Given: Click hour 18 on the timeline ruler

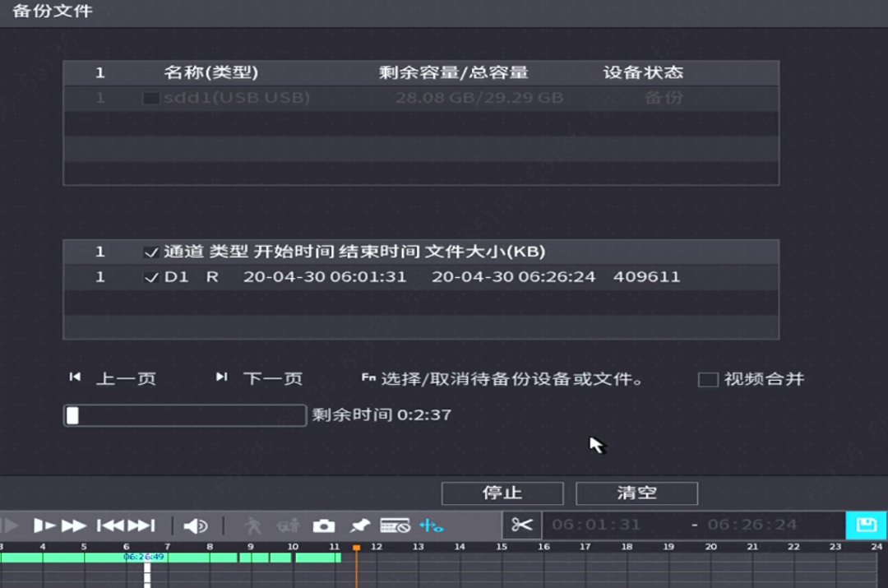Looking at the screenshot, I should click(627, 547).
